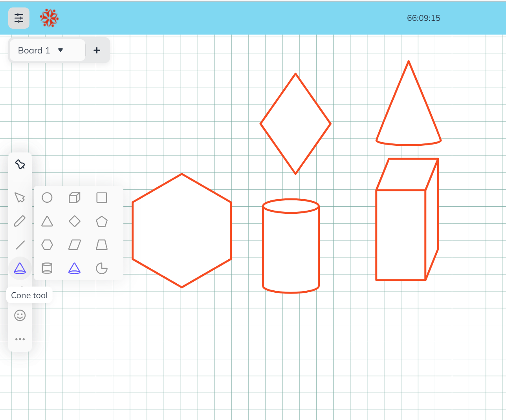Add a new board with the plus button

(97, 50)
